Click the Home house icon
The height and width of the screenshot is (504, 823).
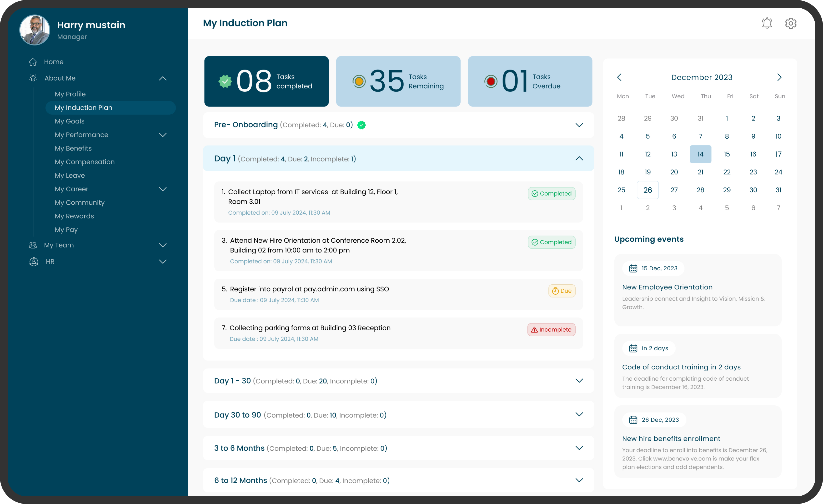pyautogui.click(x=33, y=62)
